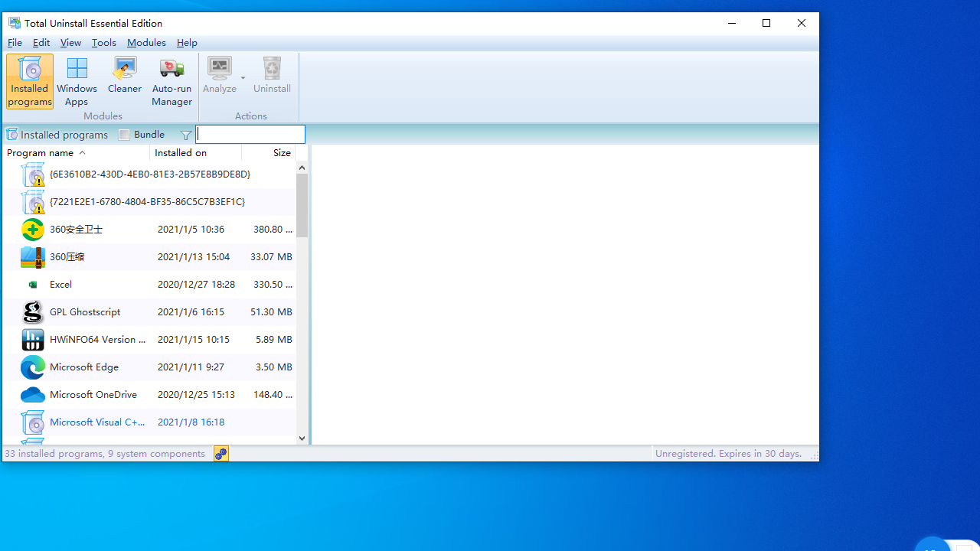Click the Unregistered expiration notice
Viewport: 980px width, 551px height.
click(x=727, y=453)
